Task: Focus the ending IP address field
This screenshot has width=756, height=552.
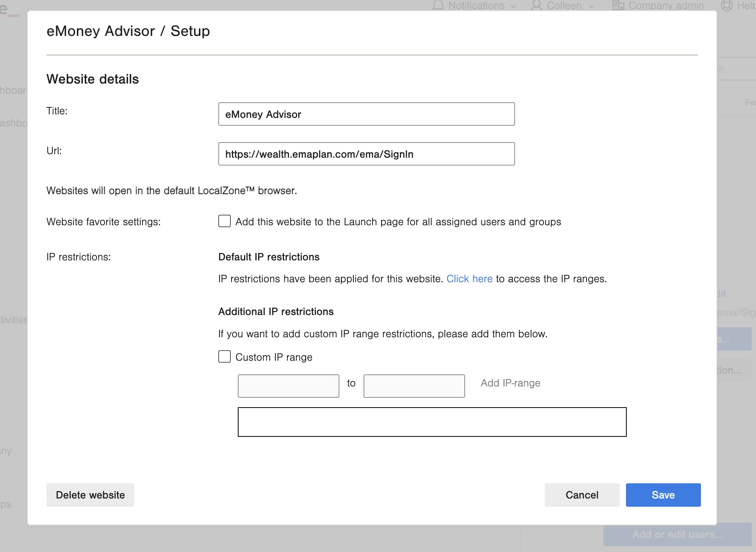Action: click(414, 386)
